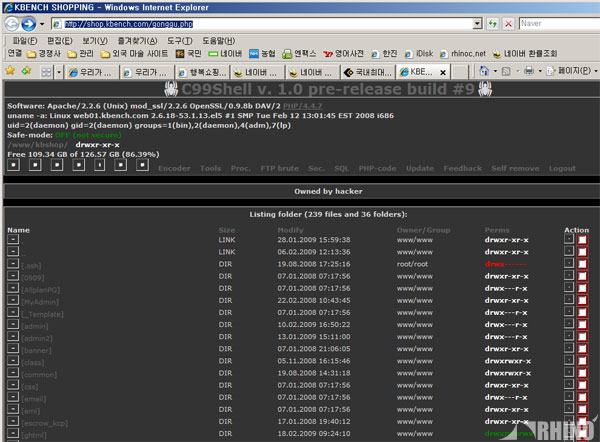This screenshot has width=600, height=442.
Task: Click the Encoder link
Action: click(174, 168)
